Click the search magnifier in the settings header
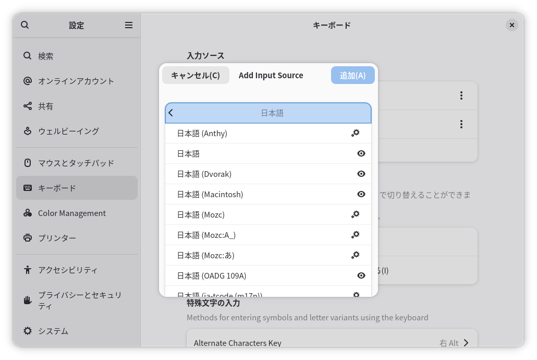Screen dimensions: 537x360 point(25,25)
